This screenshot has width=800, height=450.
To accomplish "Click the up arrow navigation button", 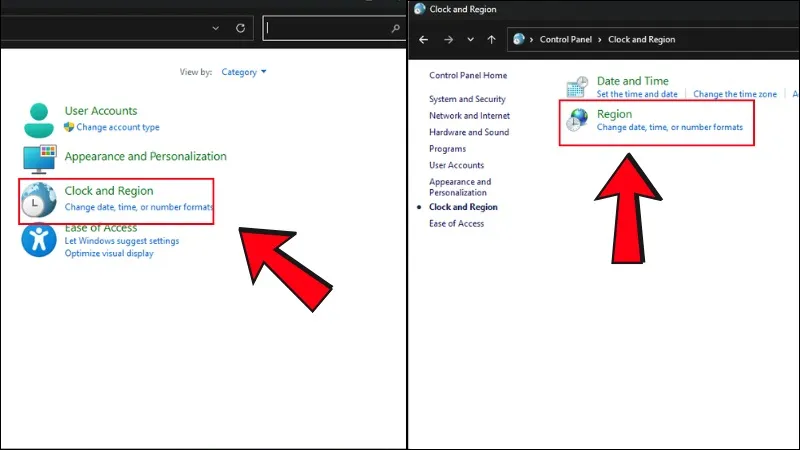I will (491, 40).
